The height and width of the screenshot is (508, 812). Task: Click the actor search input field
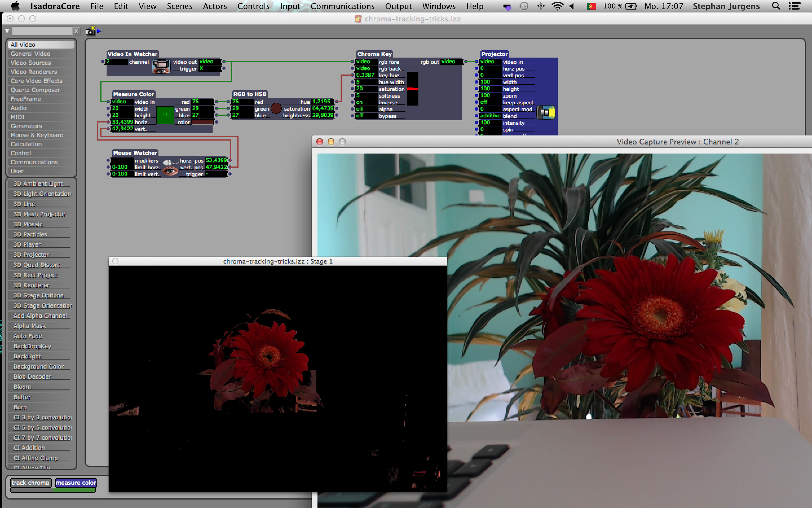click(x=42, y=31)
